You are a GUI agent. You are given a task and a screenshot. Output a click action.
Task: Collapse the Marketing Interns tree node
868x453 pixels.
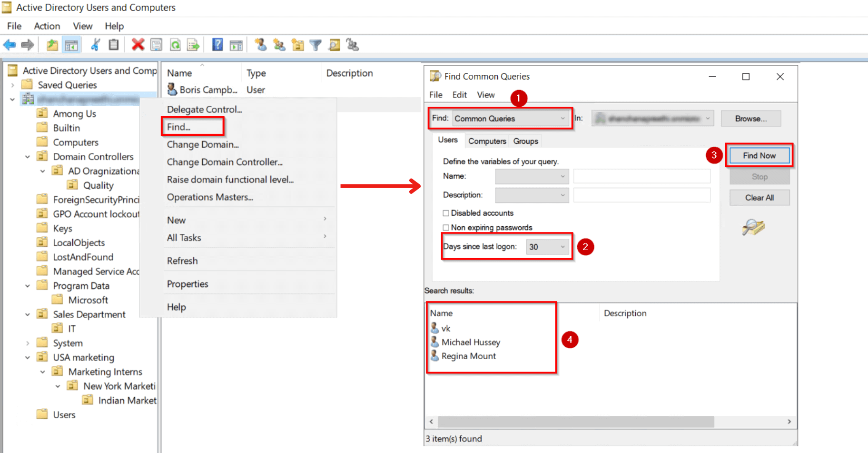42,372
